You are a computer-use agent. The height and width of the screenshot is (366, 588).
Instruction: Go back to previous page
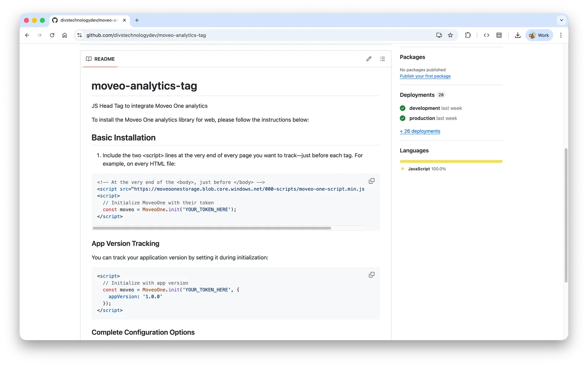pos(27,35)
